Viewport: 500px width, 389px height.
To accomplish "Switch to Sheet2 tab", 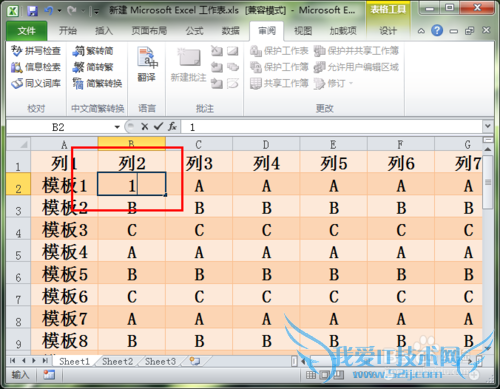I will pos(117,361).
